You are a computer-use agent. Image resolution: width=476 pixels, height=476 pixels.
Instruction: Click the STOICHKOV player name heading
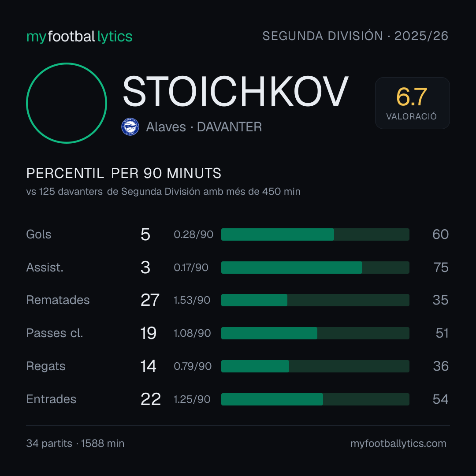click(x=235, y=91)
